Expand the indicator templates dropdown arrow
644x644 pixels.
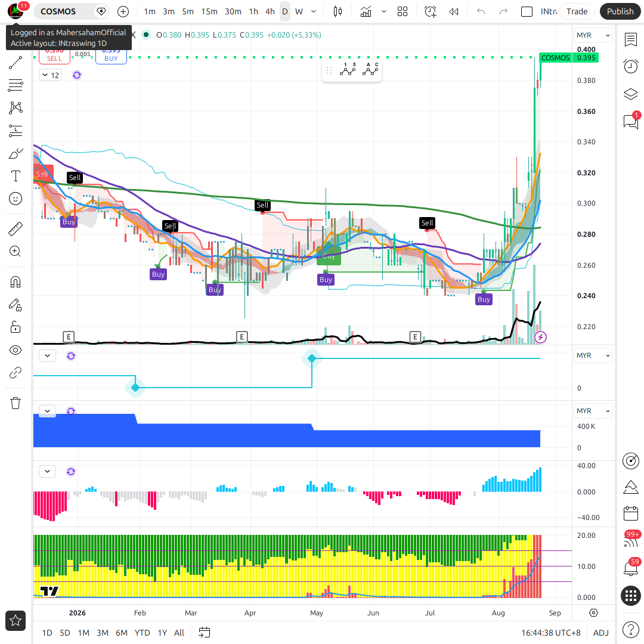tap(384, 11)
